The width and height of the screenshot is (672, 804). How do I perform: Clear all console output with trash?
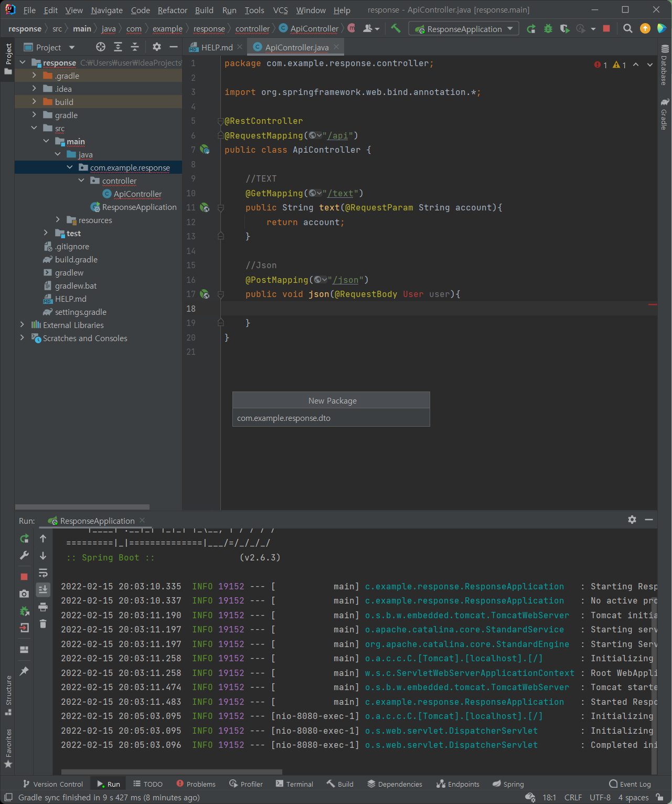pyautogui.click(x=43, y=623)
